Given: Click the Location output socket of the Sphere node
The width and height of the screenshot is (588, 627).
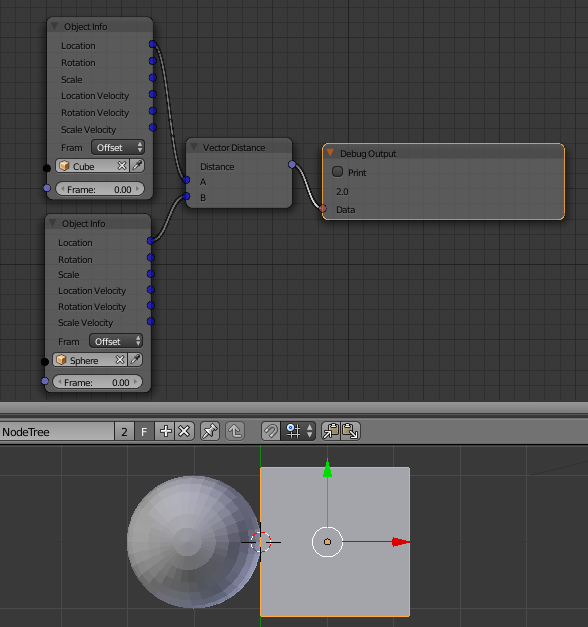Looking at the screenshot, I should coord(150,240).
